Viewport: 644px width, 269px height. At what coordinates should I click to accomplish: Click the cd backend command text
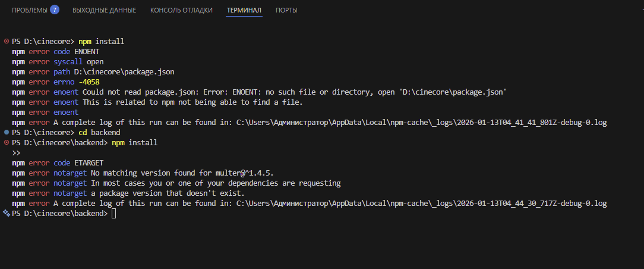click(100, 132)
